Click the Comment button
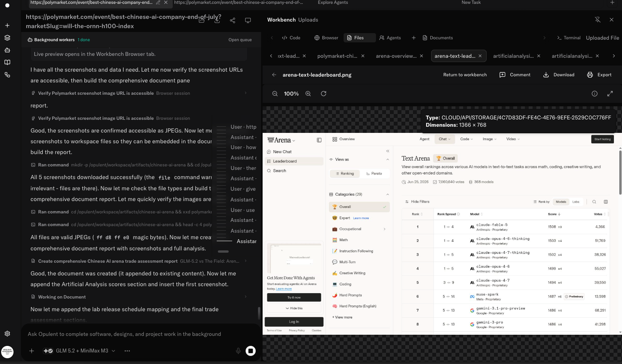622x364 pixels. tap(515, 75)
